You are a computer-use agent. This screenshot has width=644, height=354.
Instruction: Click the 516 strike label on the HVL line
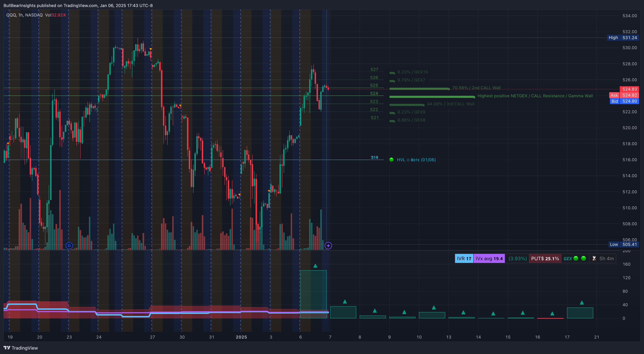pyautogui.click(x=375, y=157)
